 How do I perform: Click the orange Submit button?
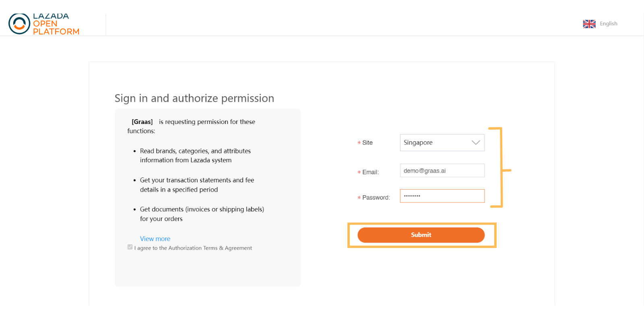[x=421, y=235]
